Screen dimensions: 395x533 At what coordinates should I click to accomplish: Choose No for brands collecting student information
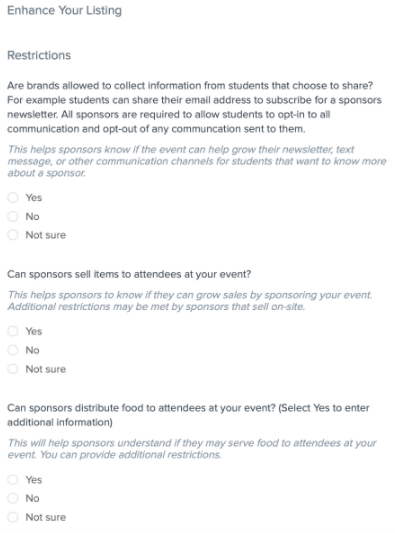pos(13,216)
